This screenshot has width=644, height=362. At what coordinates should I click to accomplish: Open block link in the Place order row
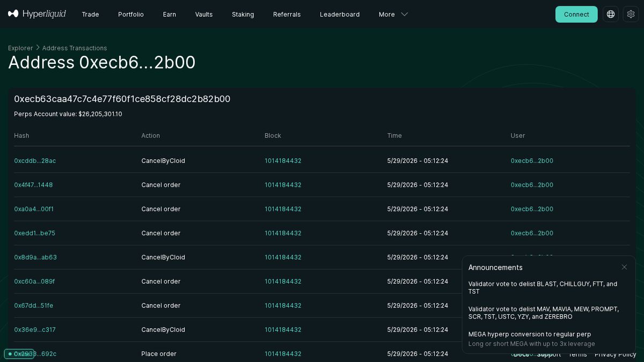click(x=283, y=354)
